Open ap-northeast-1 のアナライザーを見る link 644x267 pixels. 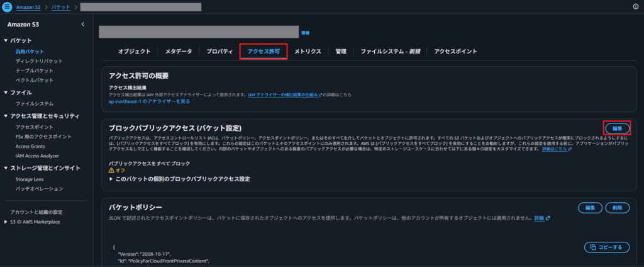click(149, 101)
